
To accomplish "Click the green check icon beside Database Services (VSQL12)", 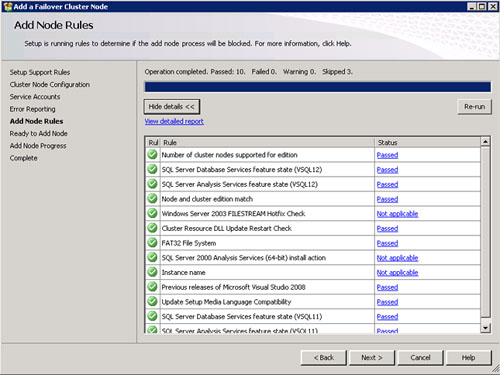I will point(152,169).
